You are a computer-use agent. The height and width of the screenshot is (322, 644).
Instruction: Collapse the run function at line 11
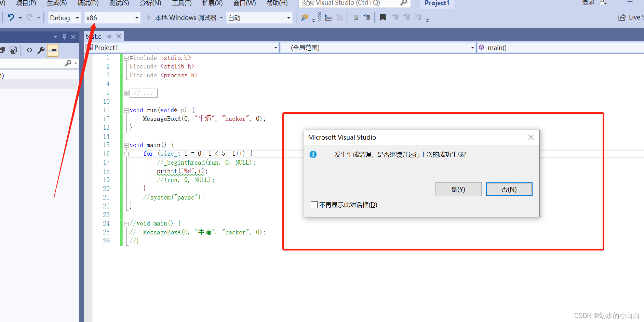126,111
